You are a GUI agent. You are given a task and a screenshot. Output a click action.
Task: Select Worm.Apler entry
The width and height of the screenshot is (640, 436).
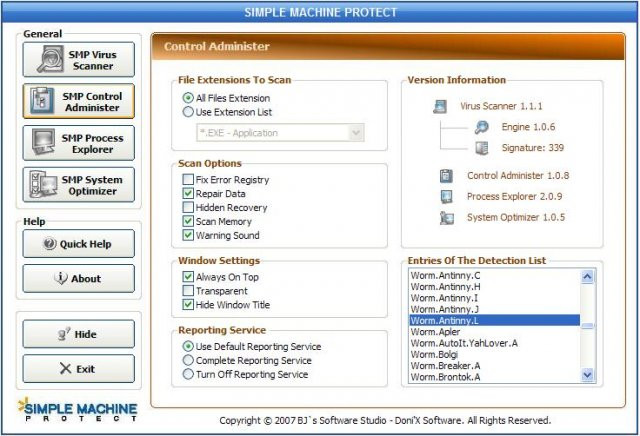pyautogui.click(x=494, y=331)
